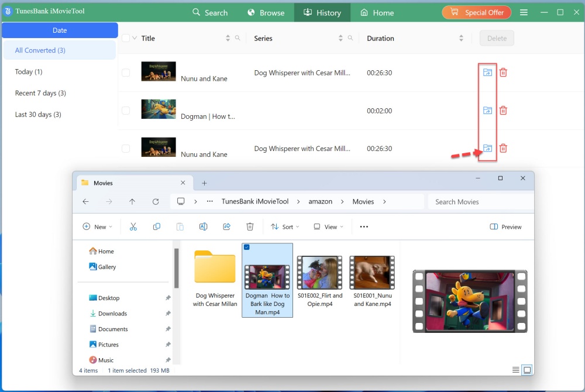The image size is (585, 392).
Task: Switch to the Browse tab
Action: click(x=266, y=12)
